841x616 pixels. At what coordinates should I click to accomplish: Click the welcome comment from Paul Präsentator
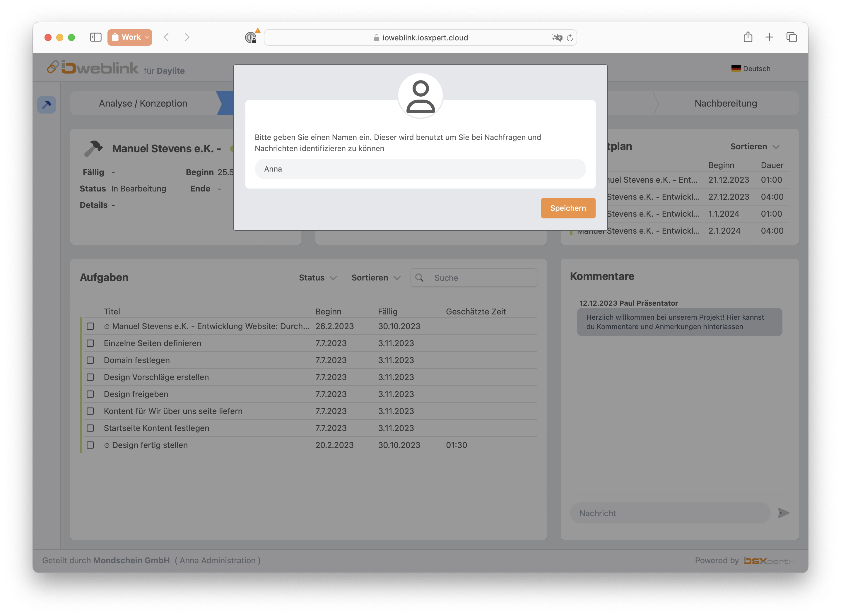680,322
